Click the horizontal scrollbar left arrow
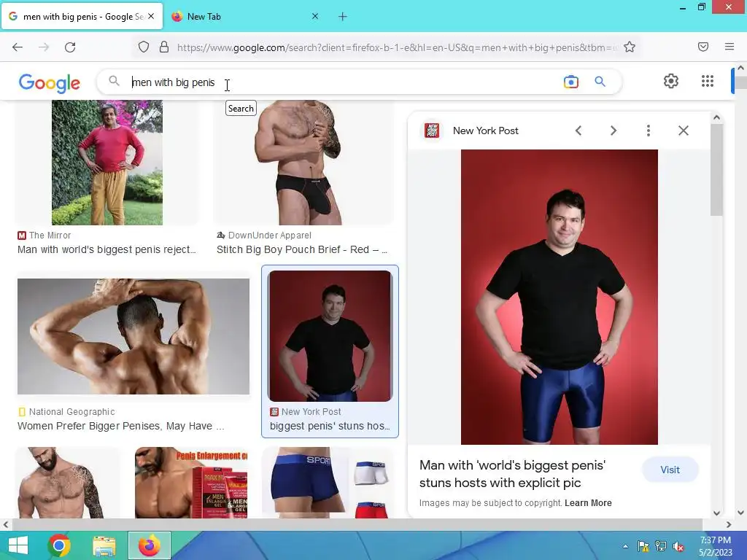Image resolution: width=747 pixels, height=560 pixels. (x=5, y=525)
